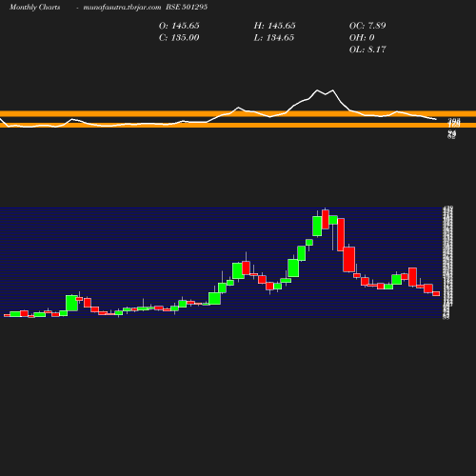
Task: Click the last red candlestick on the chart
Action: pyautogui.click(x=436, y=293)
